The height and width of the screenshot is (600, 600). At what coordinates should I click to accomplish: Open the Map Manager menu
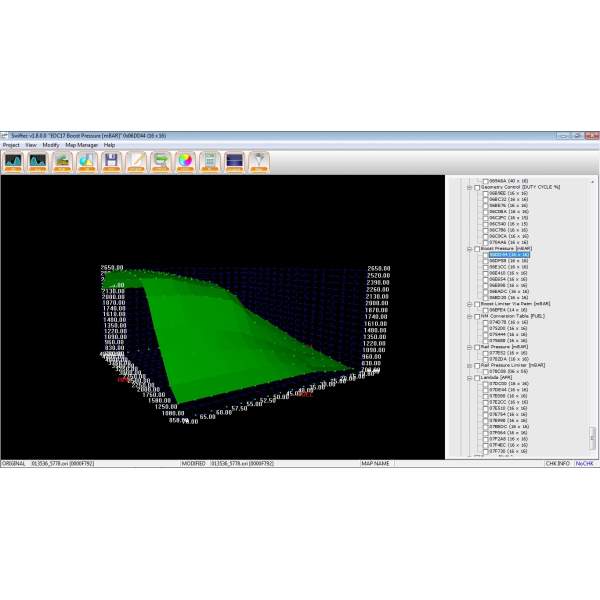[82, 145]
